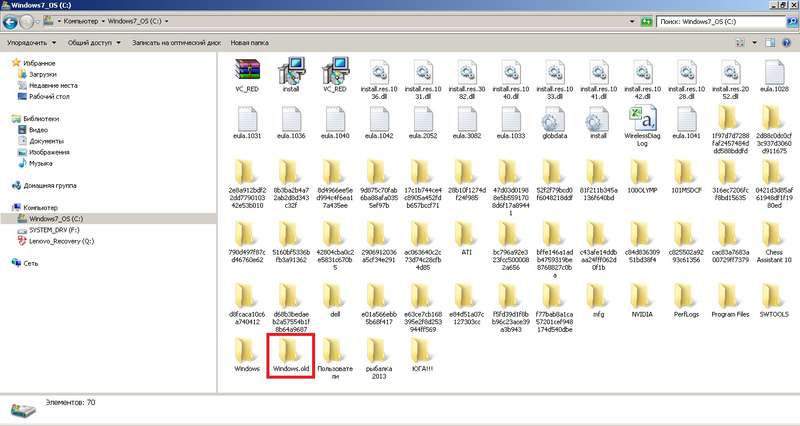Select the dell folder

tap(335, 301)
